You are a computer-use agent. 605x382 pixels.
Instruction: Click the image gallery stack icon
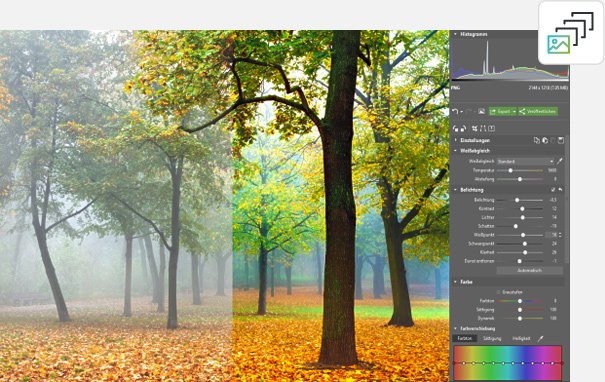pyautogui.click(x=571, y=33)
